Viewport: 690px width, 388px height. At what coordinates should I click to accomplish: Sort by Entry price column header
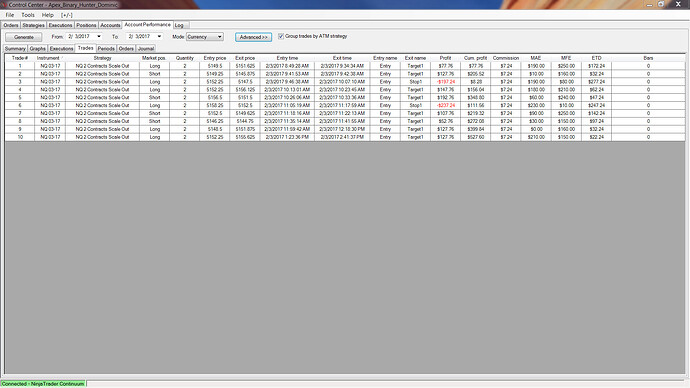(x=215, y=58)
